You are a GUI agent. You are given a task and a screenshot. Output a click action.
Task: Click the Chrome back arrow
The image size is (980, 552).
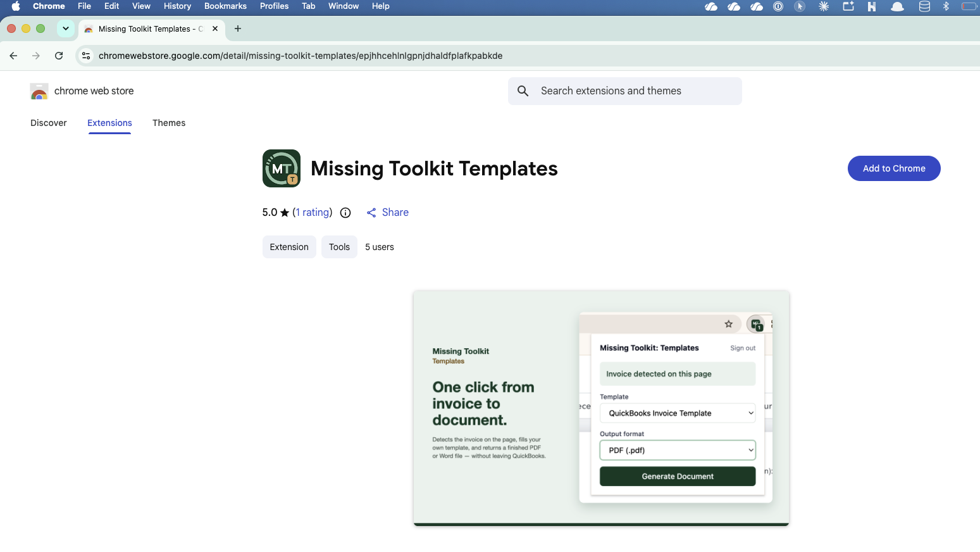[13, 56]
